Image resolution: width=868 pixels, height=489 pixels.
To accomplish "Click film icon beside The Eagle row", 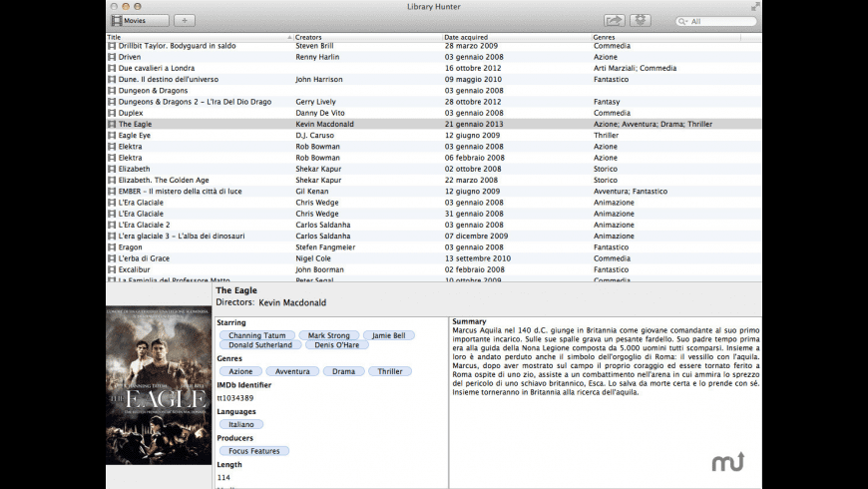I will [x=112, y=124].
